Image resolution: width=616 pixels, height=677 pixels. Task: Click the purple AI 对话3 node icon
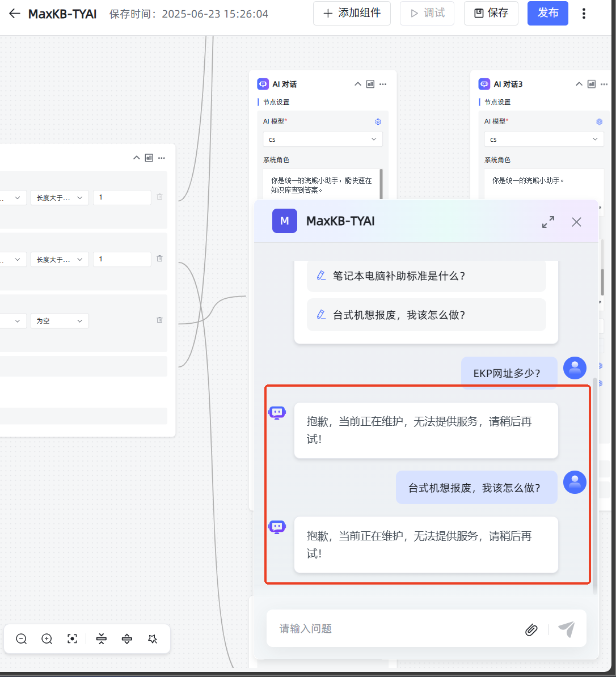coord(484,84)
